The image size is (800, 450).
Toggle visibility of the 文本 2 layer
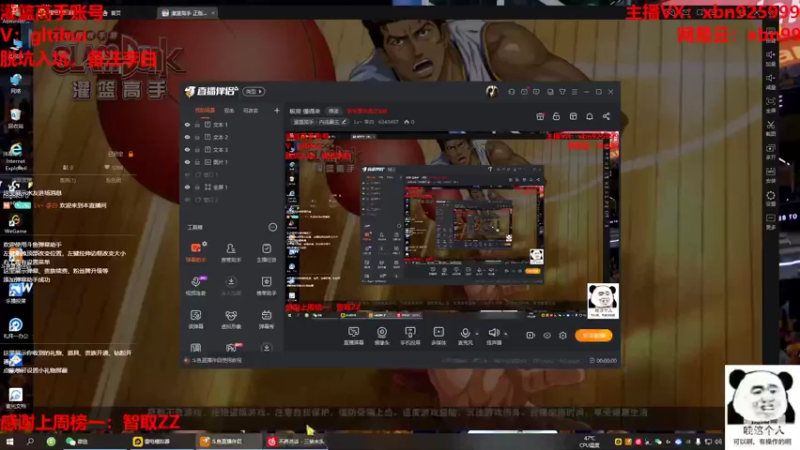pos(187,137)
